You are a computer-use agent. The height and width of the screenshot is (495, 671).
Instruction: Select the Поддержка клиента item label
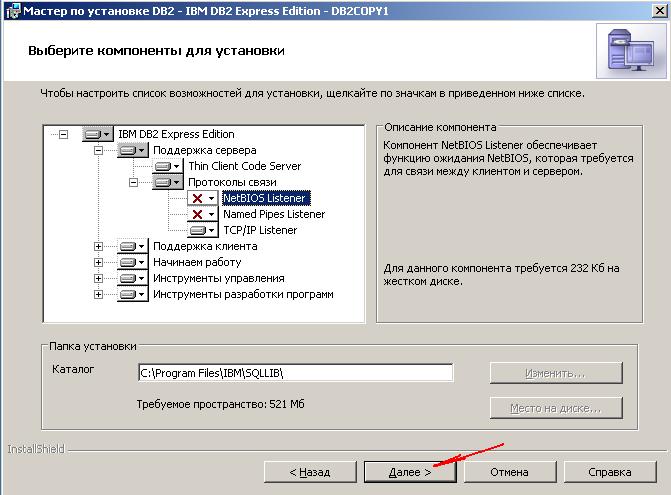coord(205,246)
